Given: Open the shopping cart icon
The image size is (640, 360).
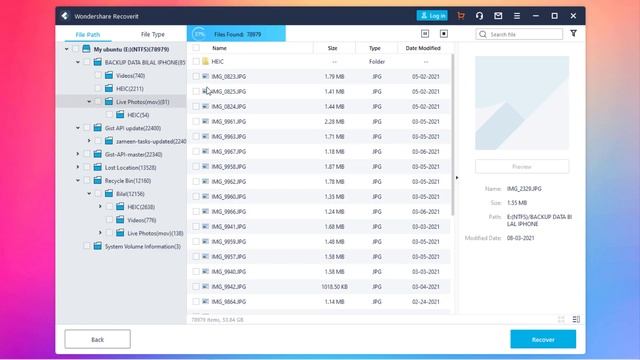Looking at the screenshot, I should pyautogui.click(x=461, y=16).
